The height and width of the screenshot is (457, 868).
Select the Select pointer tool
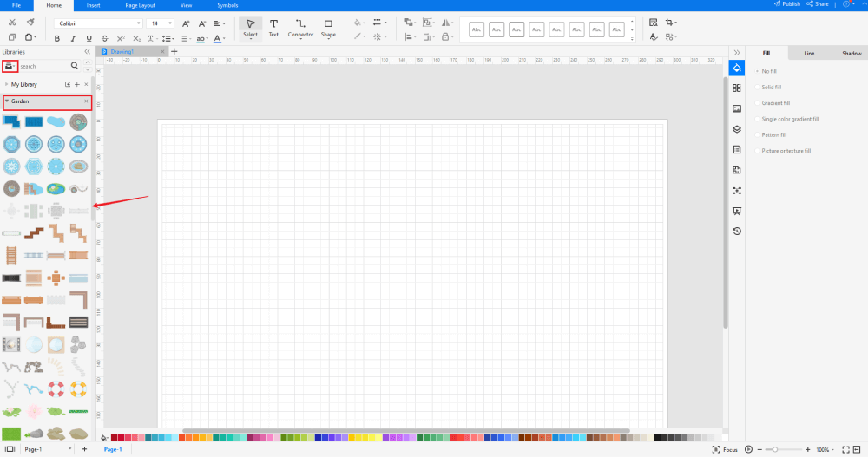(x=250, y=29)
